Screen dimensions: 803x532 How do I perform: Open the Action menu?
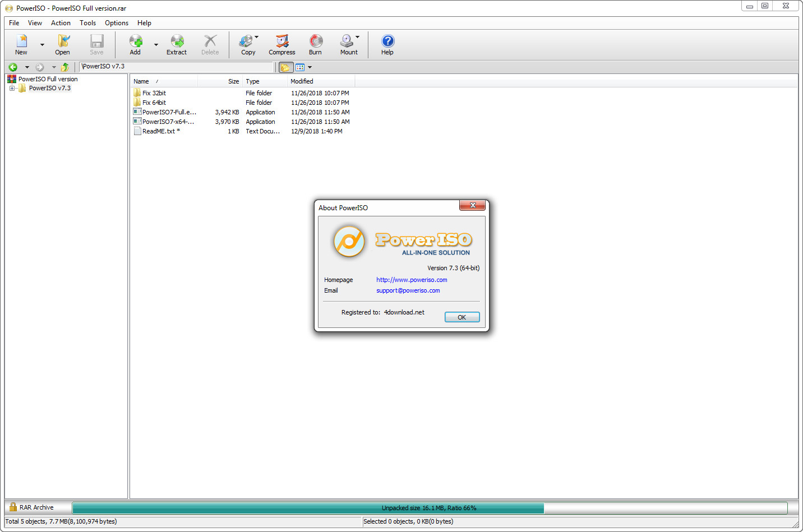pyautogui.click(x=61, y=23)
